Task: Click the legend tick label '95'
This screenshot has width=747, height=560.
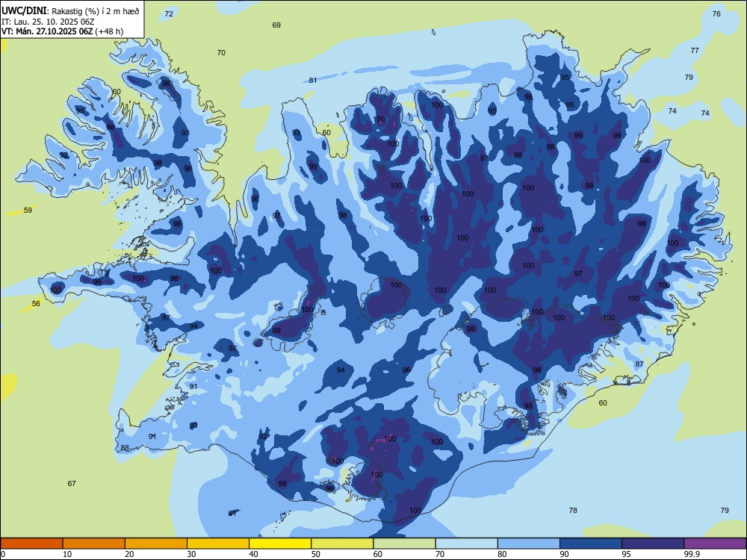Action: point(627,554)
